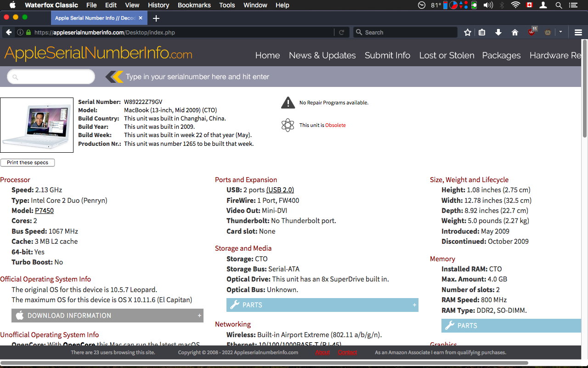
Task: Click the clock icon in the menu bar
Action: point(422,5)
